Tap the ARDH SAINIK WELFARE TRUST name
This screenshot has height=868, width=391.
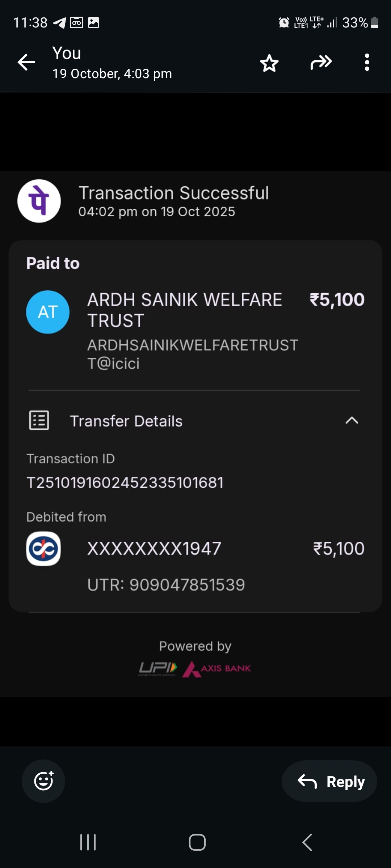(185, 310)
